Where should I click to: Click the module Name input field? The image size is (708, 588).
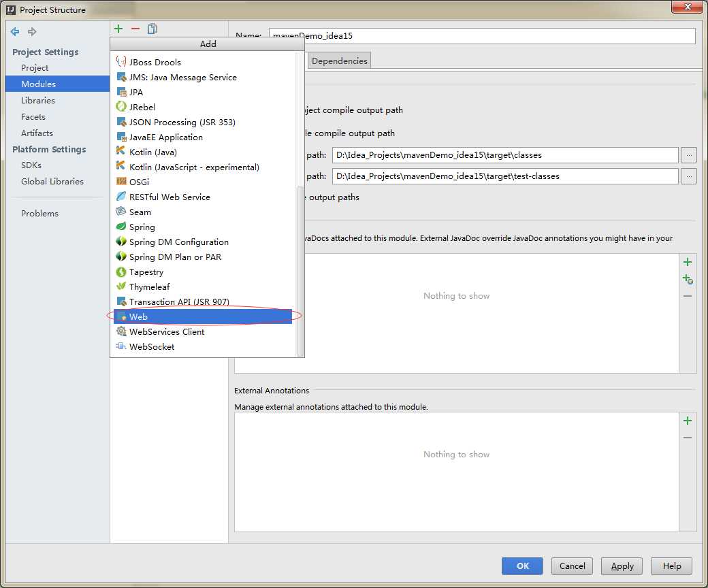[x=482, y=35]
